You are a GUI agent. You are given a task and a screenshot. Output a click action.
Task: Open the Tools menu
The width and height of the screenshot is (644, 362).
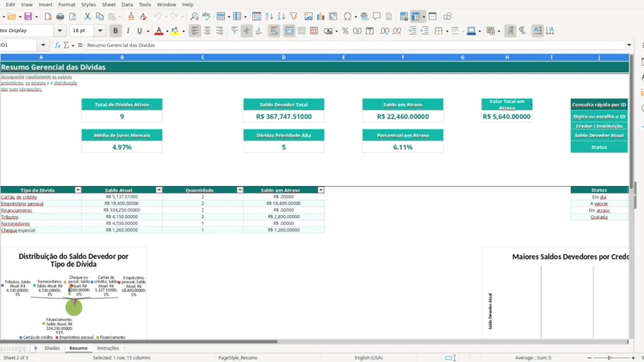tap(145, 4)
